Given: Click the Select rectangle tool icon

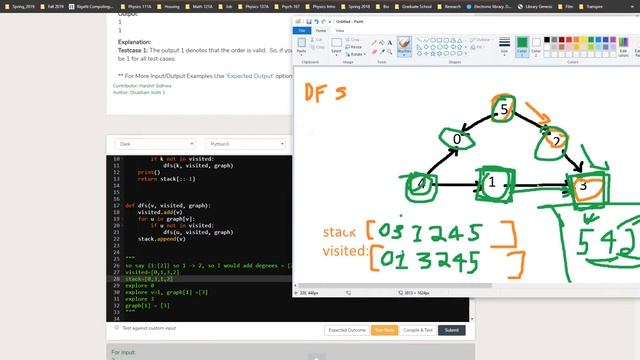Looking at the screenshot, I should pos(336,42).
